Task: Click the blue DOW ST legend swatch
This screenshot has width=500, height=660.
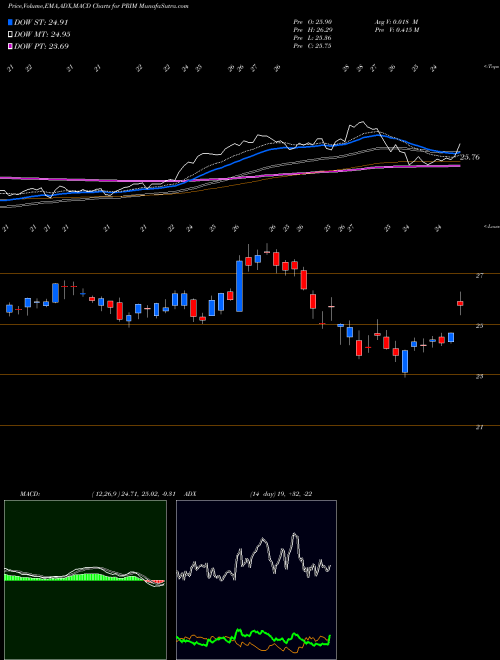Action: pyautogui.click(x=11, y=23)
